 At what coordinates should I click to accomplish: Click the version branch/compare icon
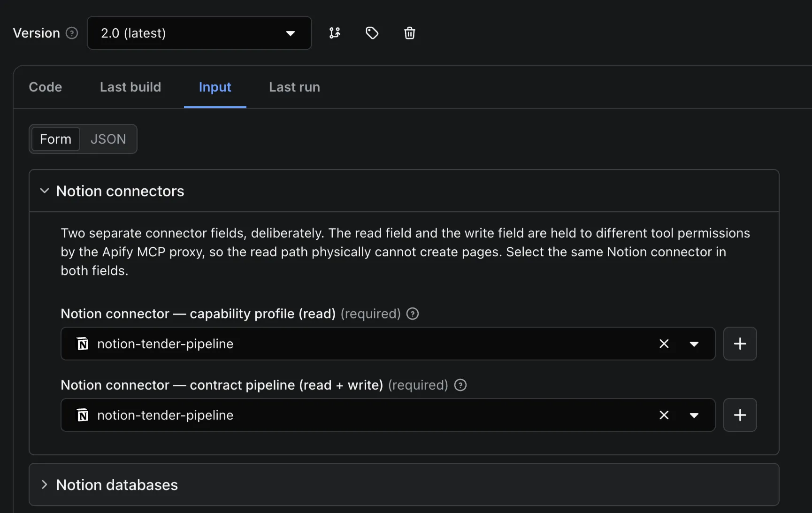pyautogui.click(x=335, y=33)
